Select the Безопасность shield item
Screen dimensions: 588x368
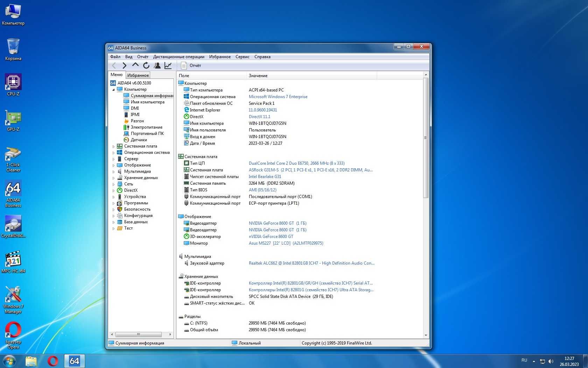[137, 209]
